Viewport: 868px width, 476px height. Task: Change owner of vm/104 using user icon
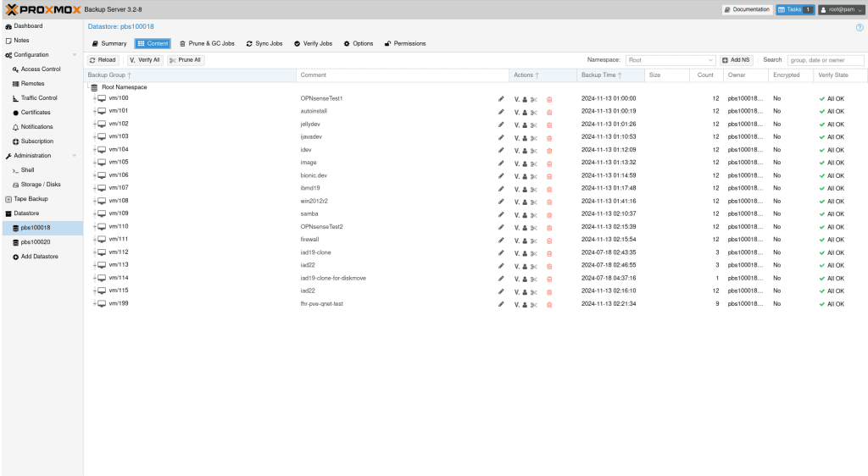[x=525, y=150]
